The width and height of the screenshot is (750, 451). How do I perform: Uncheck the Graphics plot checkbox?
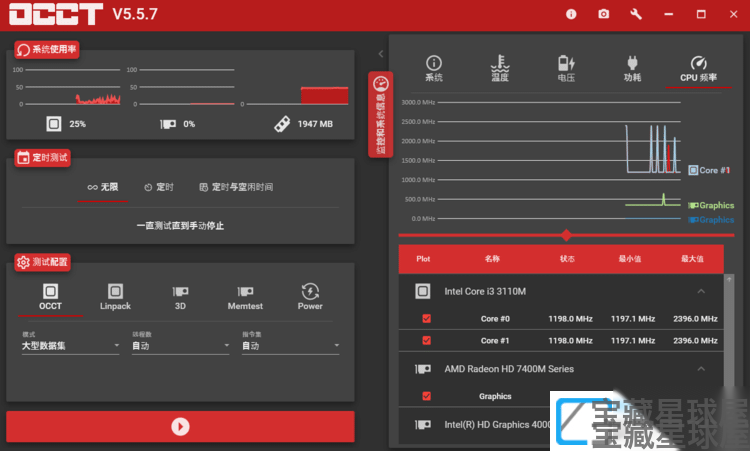point(427,396)
